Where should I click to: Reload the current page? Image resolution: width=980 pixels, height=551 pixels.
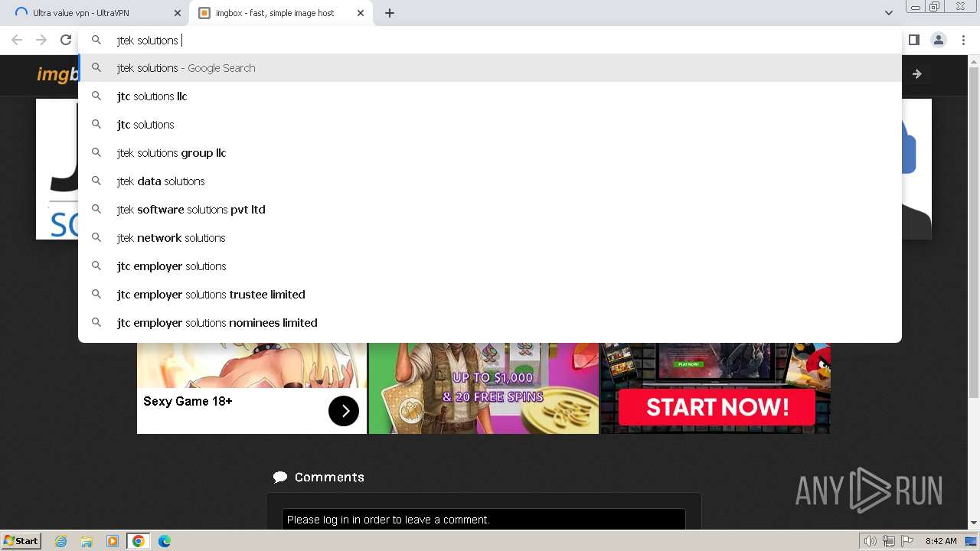pyautogui.click(x=66, y=40)
